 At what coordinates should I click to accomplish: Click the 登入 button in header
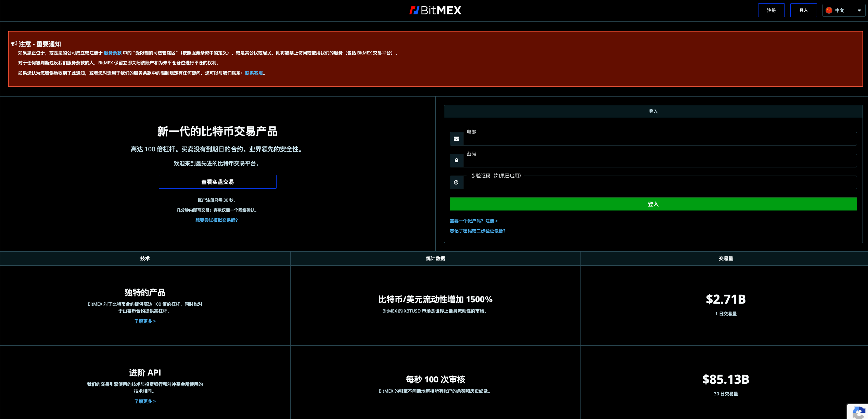pos(803,10)
